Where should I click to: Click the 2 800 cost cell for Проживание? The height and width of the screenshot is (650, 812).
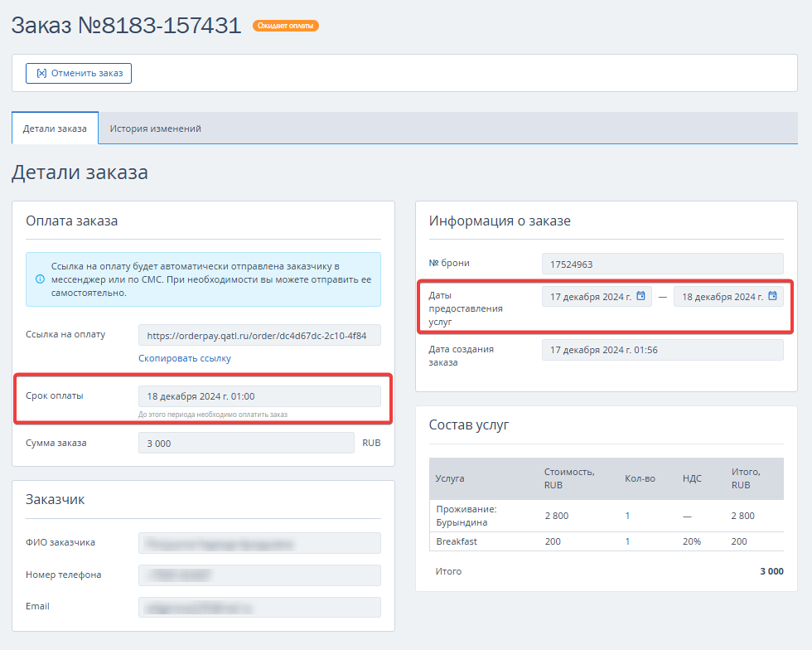pos(557,516)
